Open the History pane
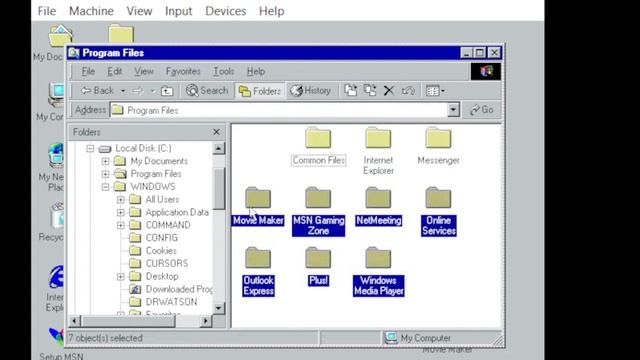This screenshot has width=640, height=360. pyautogui.click(x=311, y=91)
